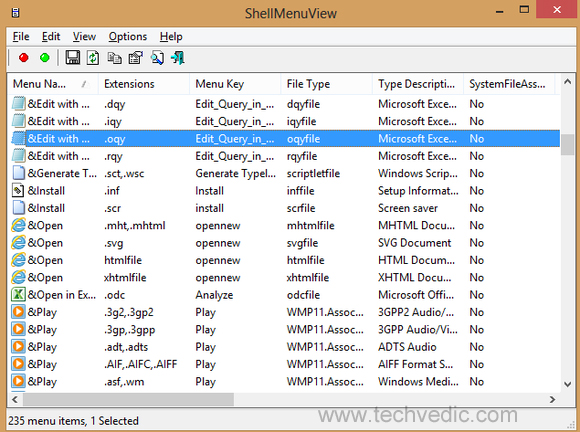Sort by Menu Key column header
The image size is (580, 432).
point(235,84)
